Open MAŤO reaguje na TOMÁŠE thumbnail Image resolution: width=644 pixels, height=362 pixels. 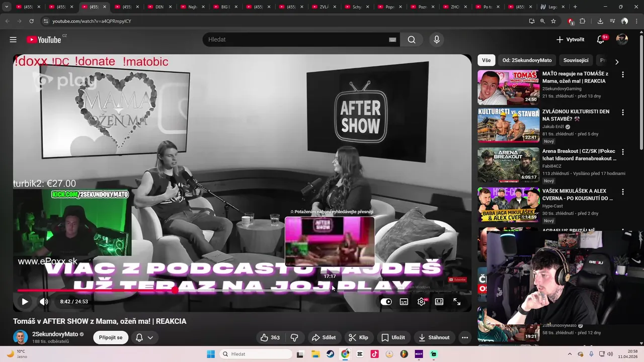point(508,87)
